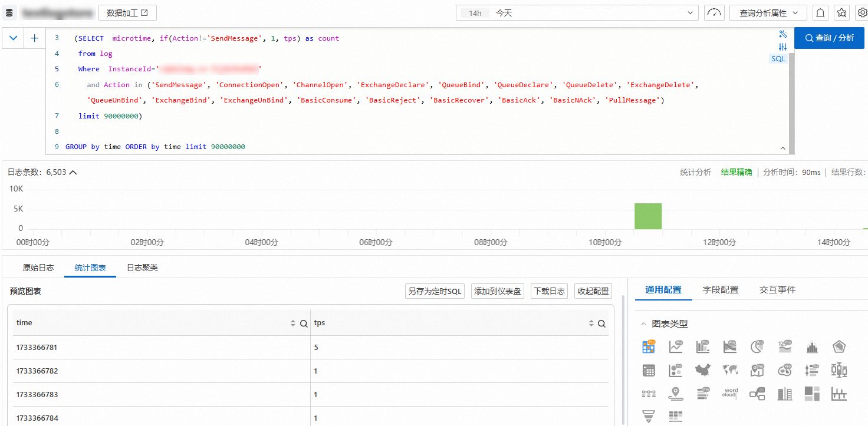Collapse the query editor with the down chevron
The width and height of the screenshot is (868, 426).
pos(14,38)
